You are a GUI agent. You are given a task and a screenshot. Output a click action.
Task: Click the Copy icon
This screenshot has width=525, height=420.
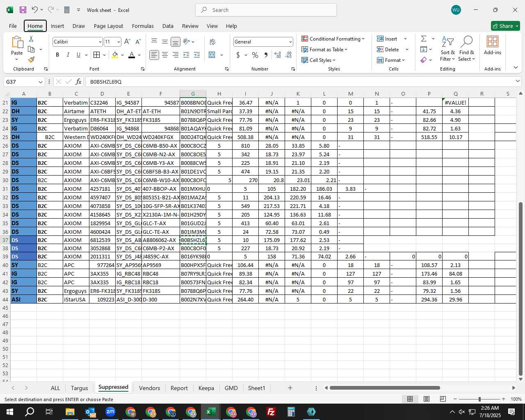click(31, 49)
